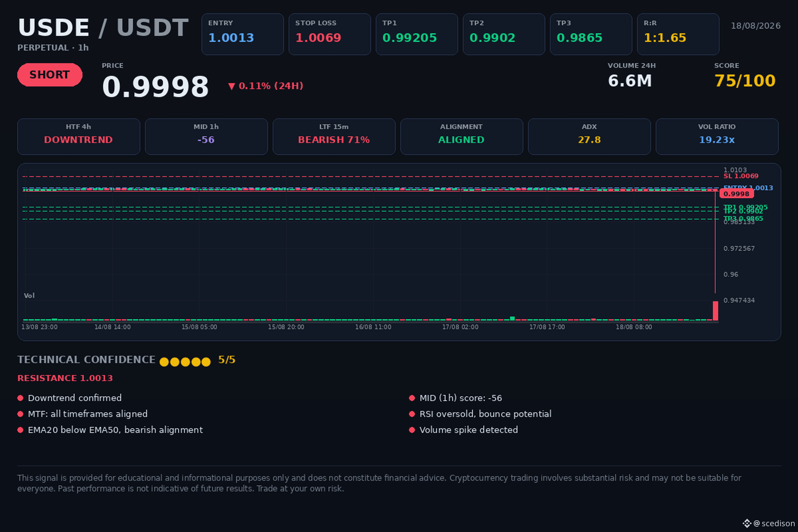Click the R:R 1:1.65 card
Image resolution: width=798 pixels, height=532 pixels.
tap(678, 34)
